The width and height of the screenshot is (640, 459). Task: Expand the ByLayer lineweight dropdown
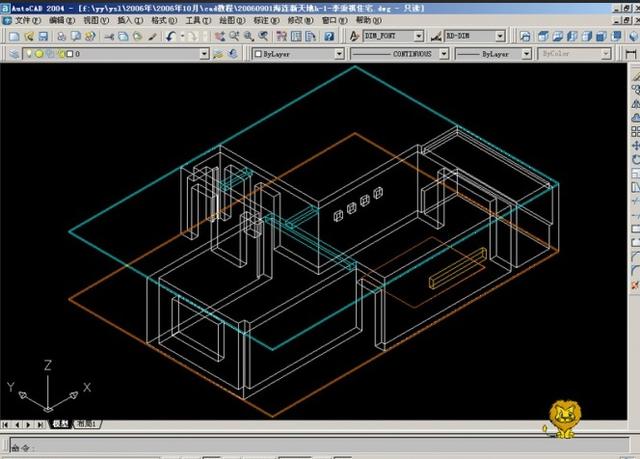[x=527, y=54]
